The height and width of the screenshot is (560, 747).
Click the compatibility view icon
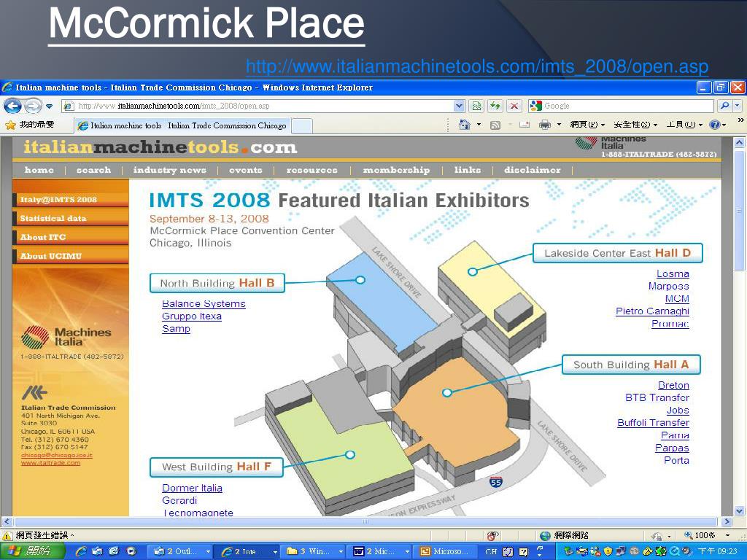(x=476, y=106)
